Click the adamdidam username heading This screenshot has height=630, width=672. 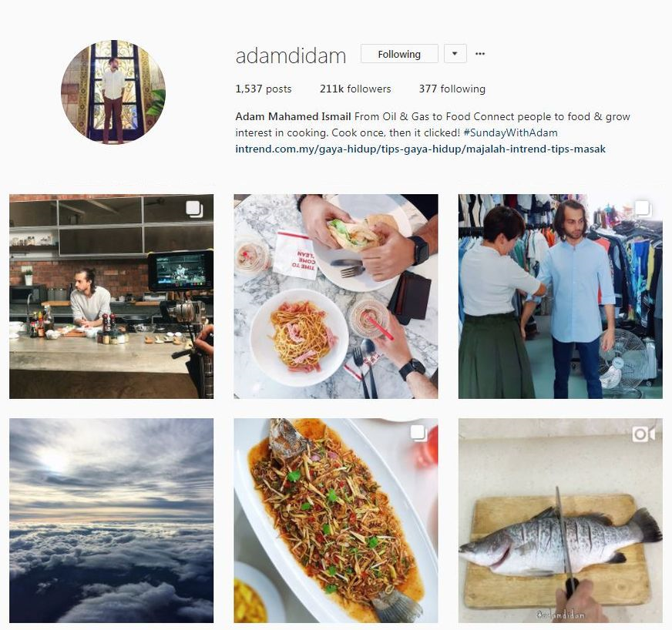pyautogui.click(x=291, y=55)
